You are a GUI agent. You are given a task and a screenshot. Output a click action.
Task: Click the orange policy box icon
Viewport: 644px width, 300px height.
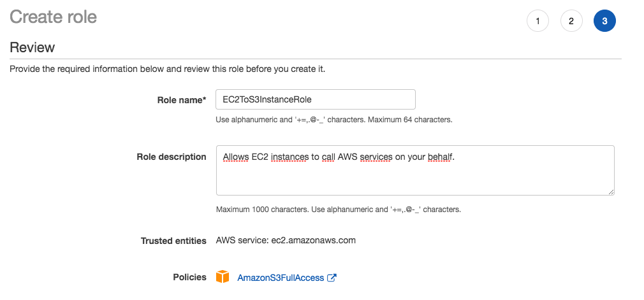[x=222, y=276]
